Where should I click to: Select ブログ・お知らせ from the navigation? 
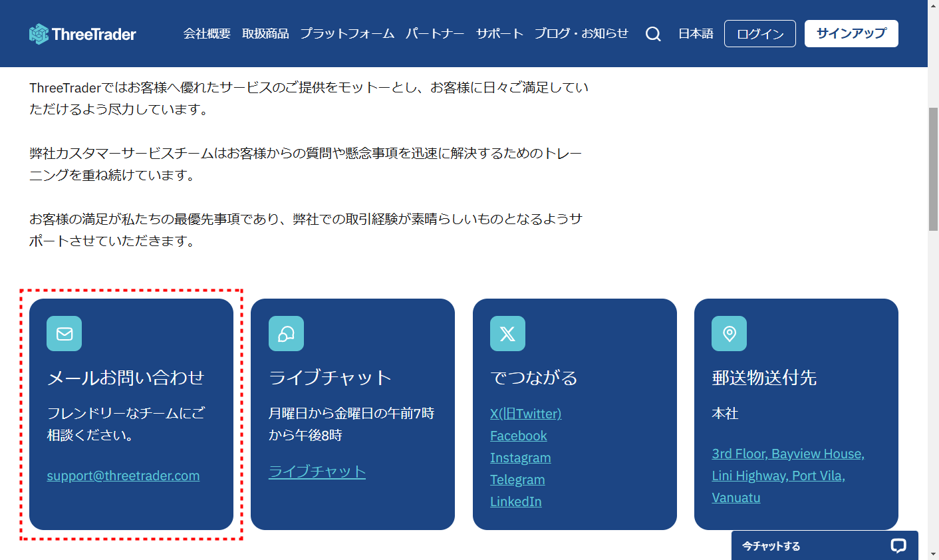(581, 33)
